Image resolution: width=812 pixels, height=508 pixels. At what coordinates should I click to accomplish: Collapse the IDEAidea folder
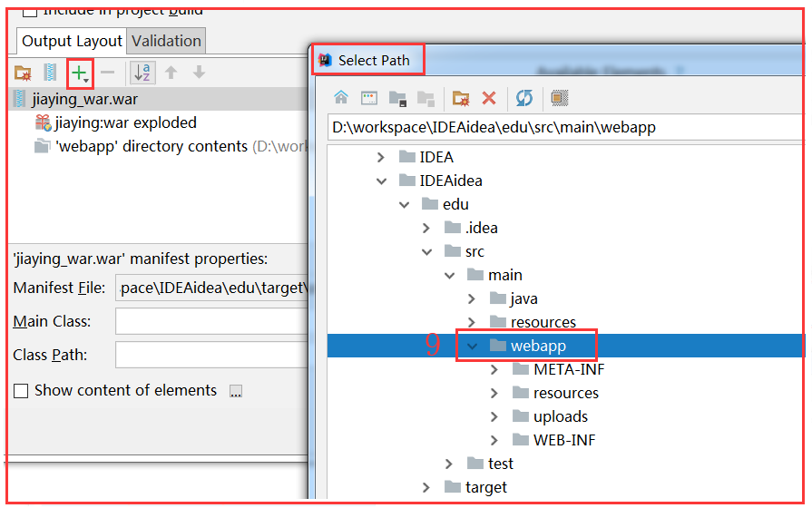point(382,181)
